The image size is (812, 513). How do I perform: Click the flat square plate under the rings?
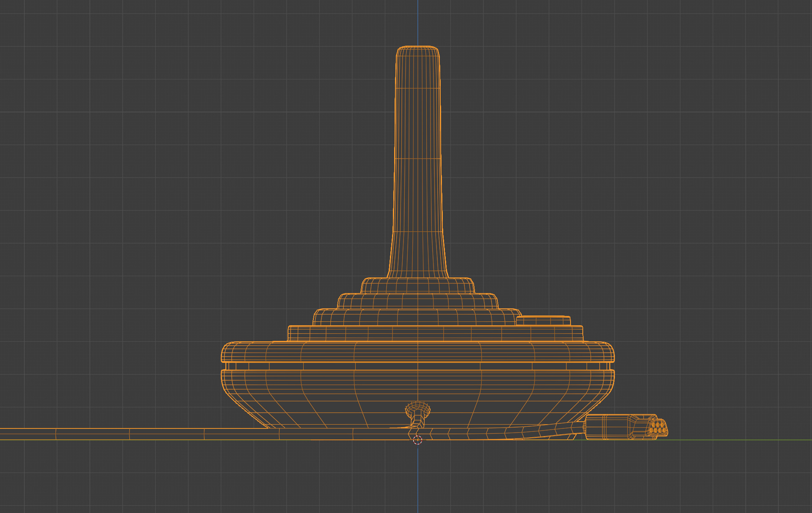click(436, 333)
